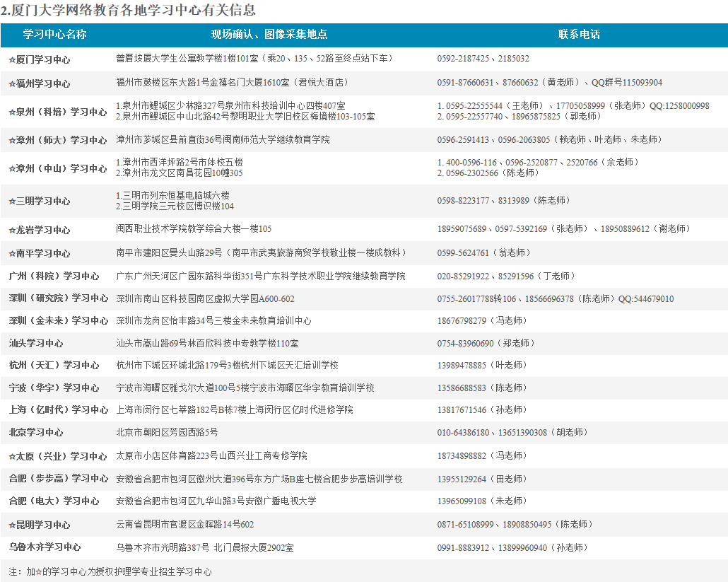Click Quanzhou address line 中山北路42号黎明职业大学
Screen dimensions: 728x582
(x=245, y=117)
